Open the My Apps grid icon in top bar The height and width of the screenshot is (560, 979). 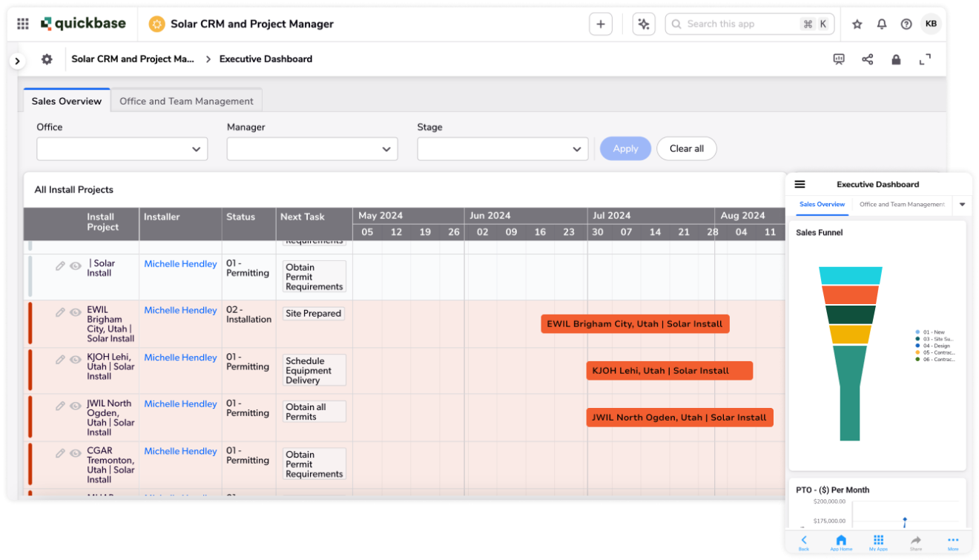coord(22,23)
